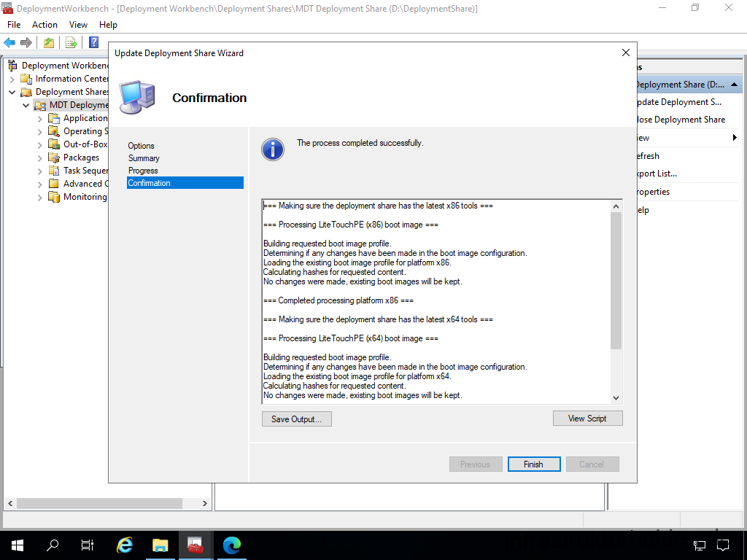Expand the Information Center node
The width and height of the screenshot is (747, 560).
click(12, 79)
